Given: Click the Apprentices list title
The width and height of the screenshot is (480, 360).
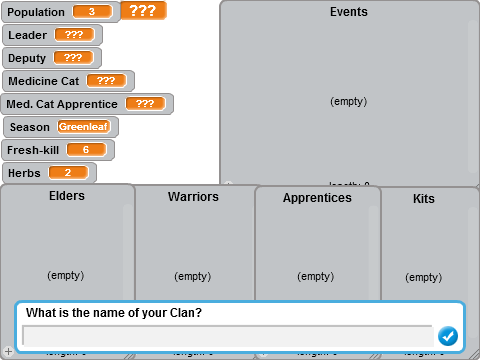Looking at the screenshot, I should coord(317,198).
